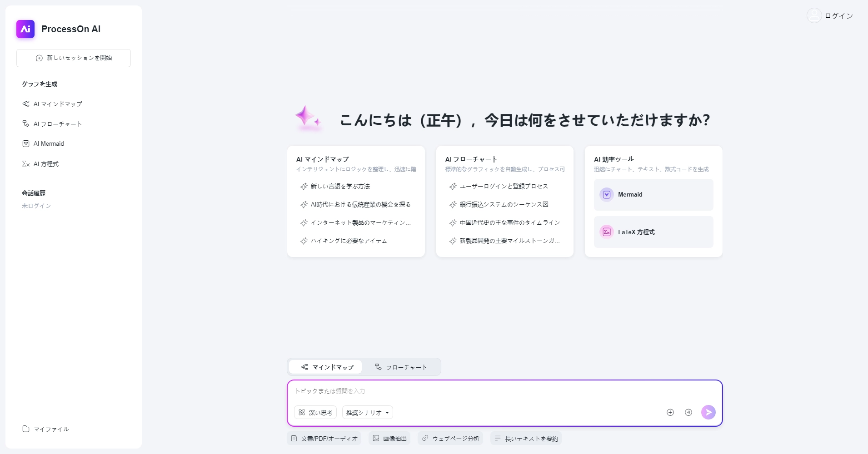
Task: Choose ウェブページ分析 option
Action: tap(450, 439)
